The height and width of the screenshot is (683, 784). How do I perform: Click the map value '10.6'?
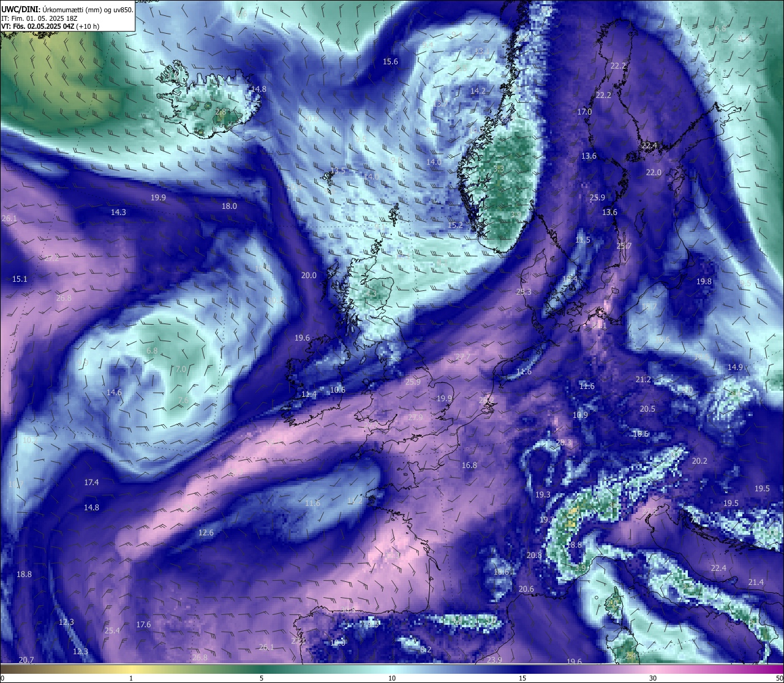point(337,390)
